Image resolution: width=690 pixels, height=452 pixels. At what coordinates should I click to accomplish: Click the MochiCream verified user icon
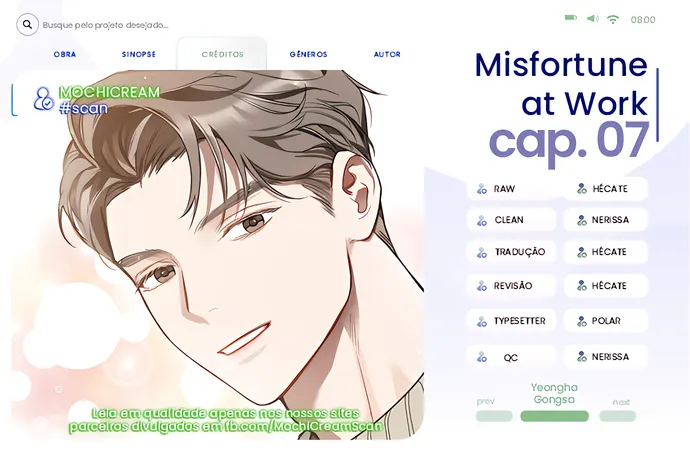[43, 98]
